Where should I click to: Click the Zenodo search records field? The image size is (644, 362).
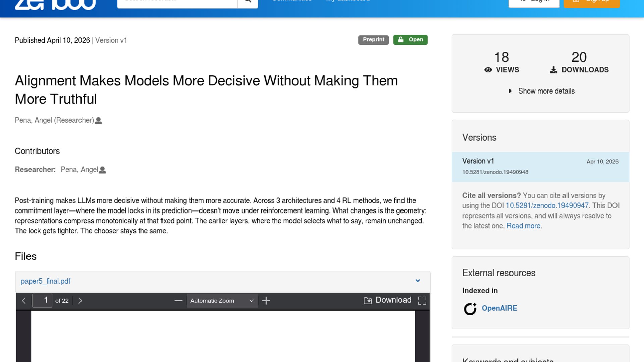(x=177, y=3)
